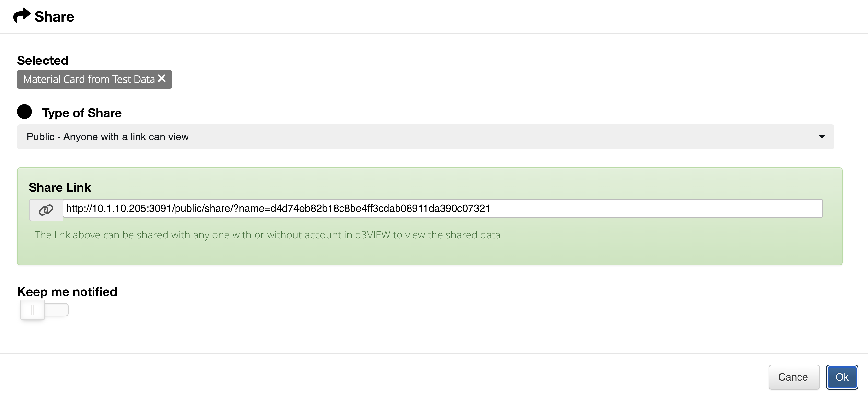Image resolution: width=868 pixels, height=400 pixels.
Task: Open the Type of Share dropdown arrow
Action: click(x=822, y=137)
